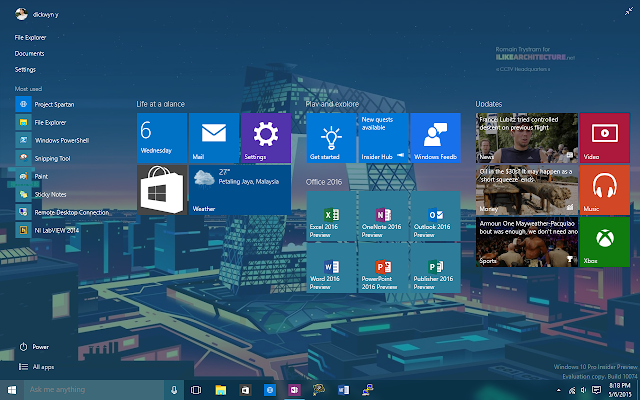
Task: Launch Outlook 2016 Preview tile
Action: tap(436, 216)
